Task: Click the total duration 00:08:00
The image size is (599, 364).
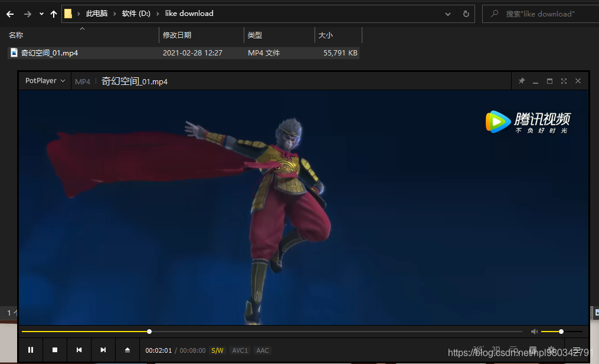Action: [x=192, y=350]
